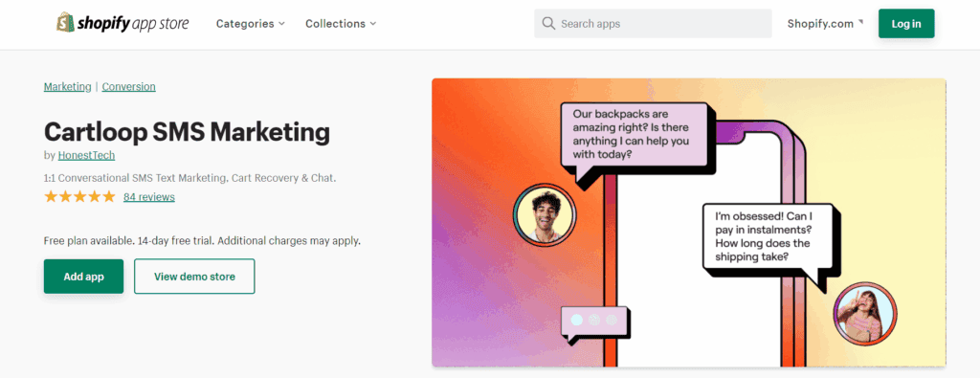980x378 pixels.
Task: Expand the Collections dropdown menu
Action: [341, 24]
